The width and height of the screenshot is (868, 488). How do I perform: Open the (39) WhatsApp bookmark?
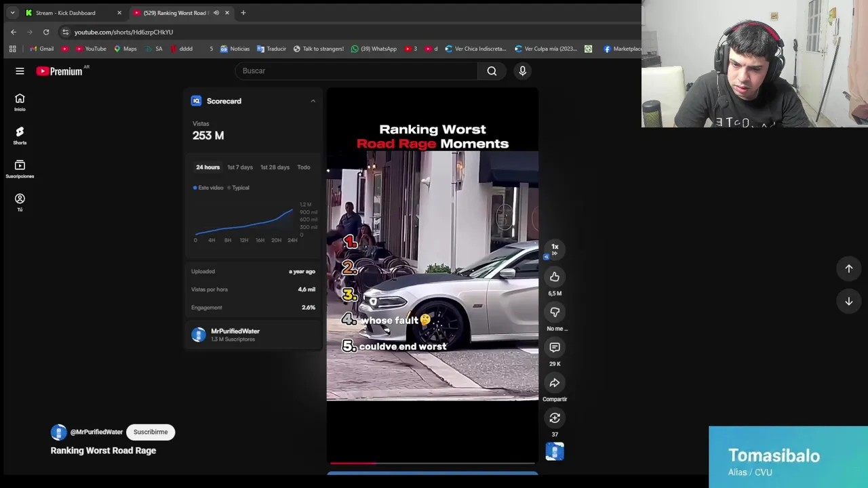click(374, 49)
